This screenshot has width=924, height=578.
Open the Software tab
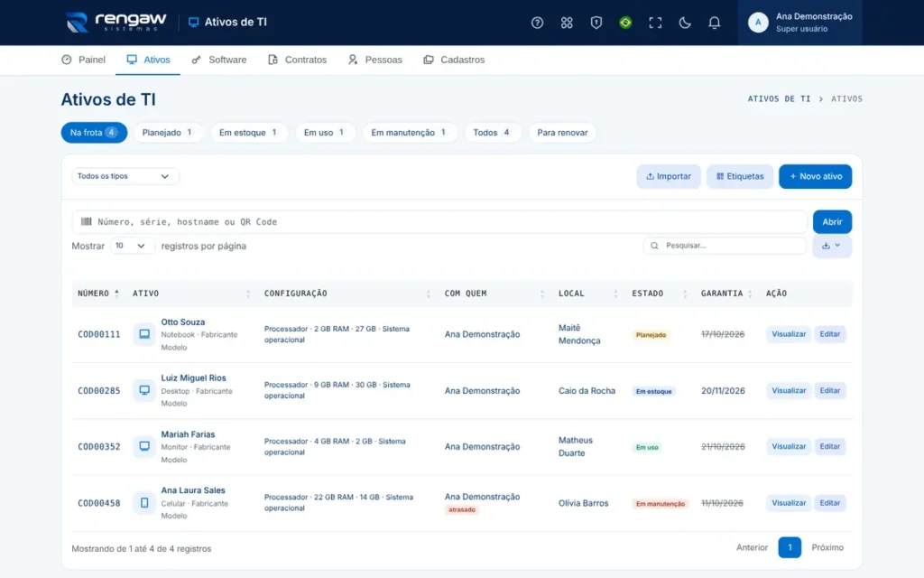pyautogui.click(x=218, y=60)
